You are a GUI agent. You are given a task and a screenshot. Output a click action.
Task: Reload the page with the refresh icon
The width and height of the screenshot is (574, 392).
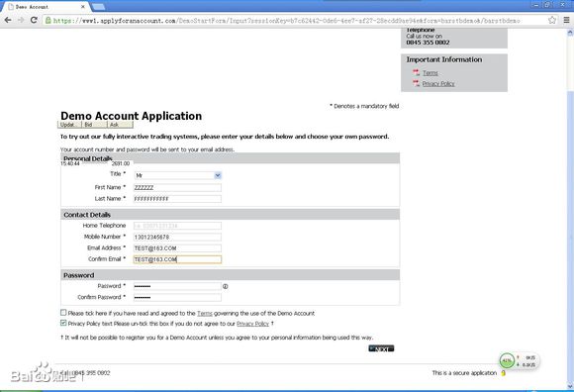34,20
